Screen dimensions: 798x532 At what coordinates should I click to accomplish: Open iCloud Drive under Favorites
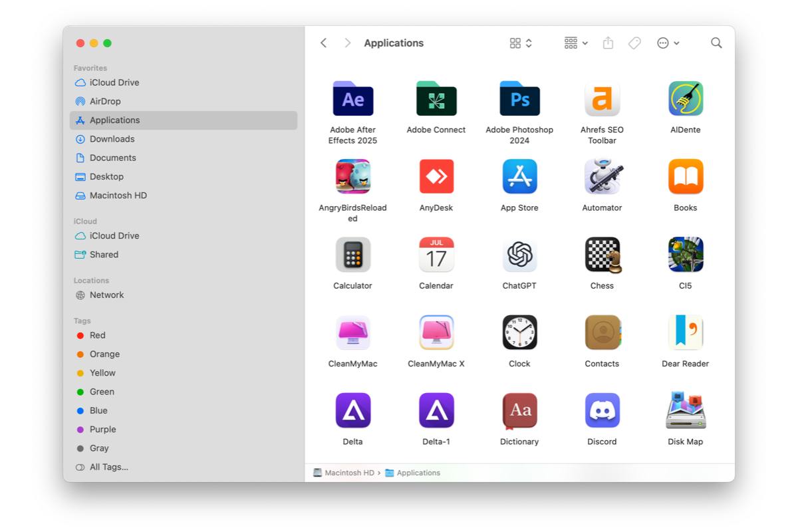click(x=184, y=82)
